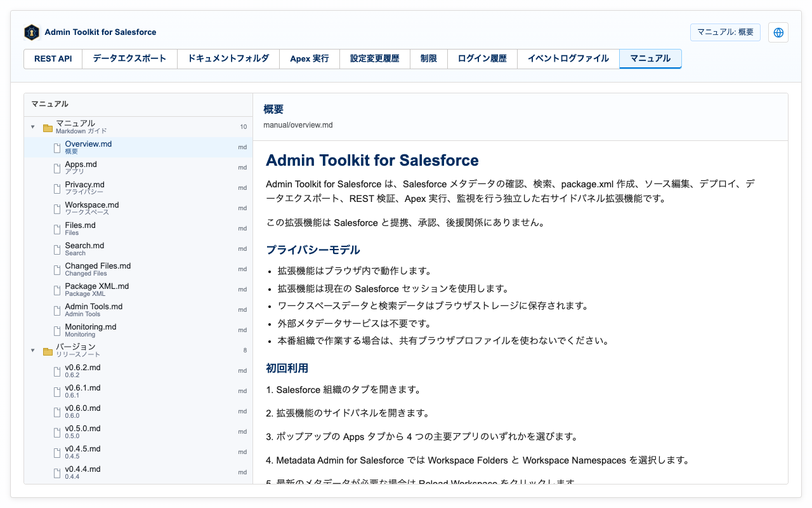Viewport: 812px width, 508px height.
Task: Switch to the REST API tab
Action: (x=53, y=58)
